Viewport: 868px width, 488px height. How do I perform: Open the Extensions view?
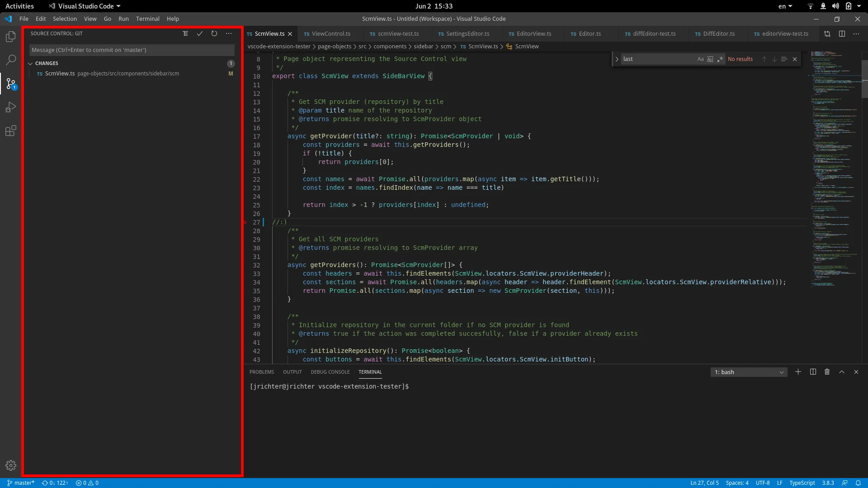11,131
